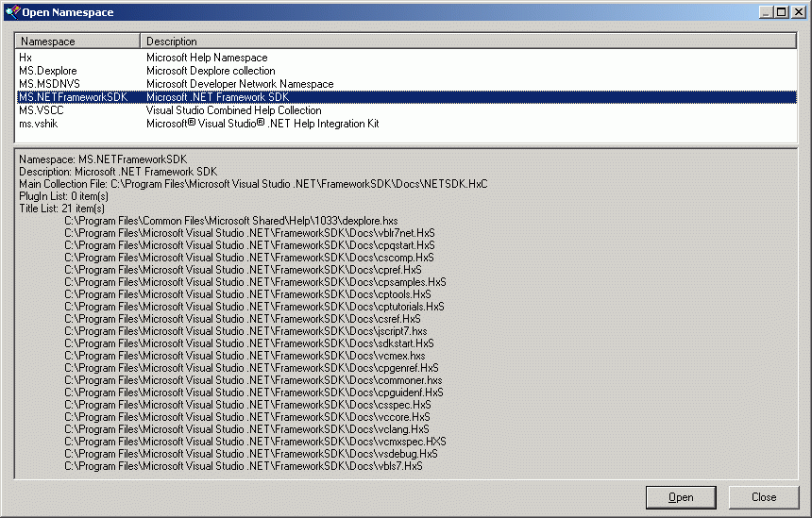
Task: Click the Open button
Action: click(681, 497)
